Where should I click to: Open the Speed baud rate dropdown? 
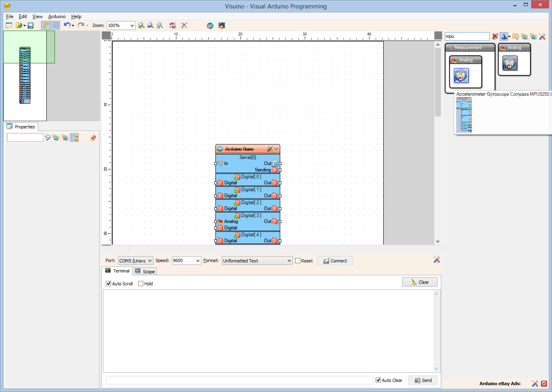tap(198, 261)
